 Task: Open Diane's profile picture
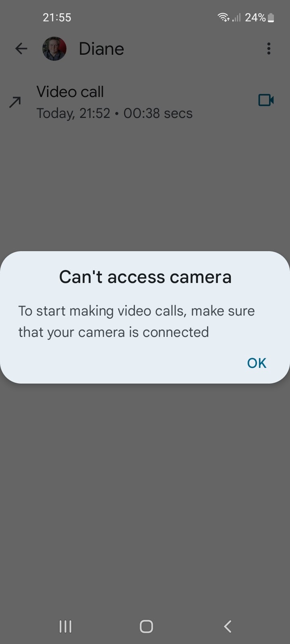[x=54, y=49]
